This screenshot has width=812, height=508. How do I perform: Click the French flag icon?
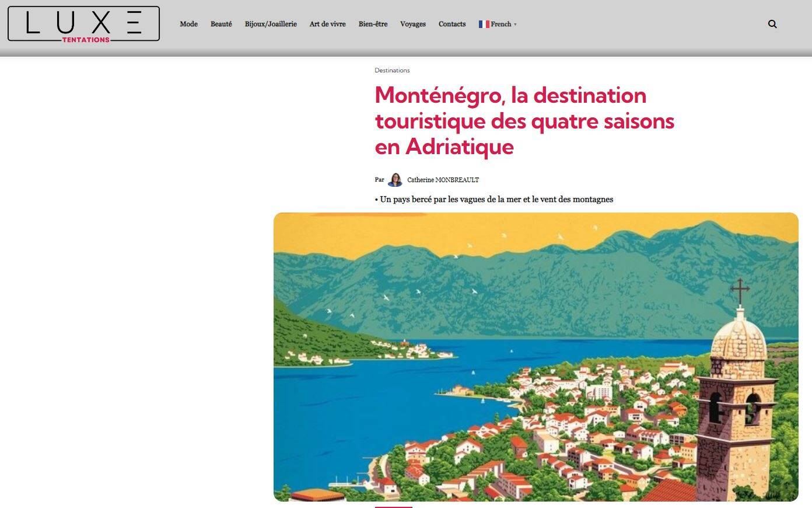(x=484, y=24)
